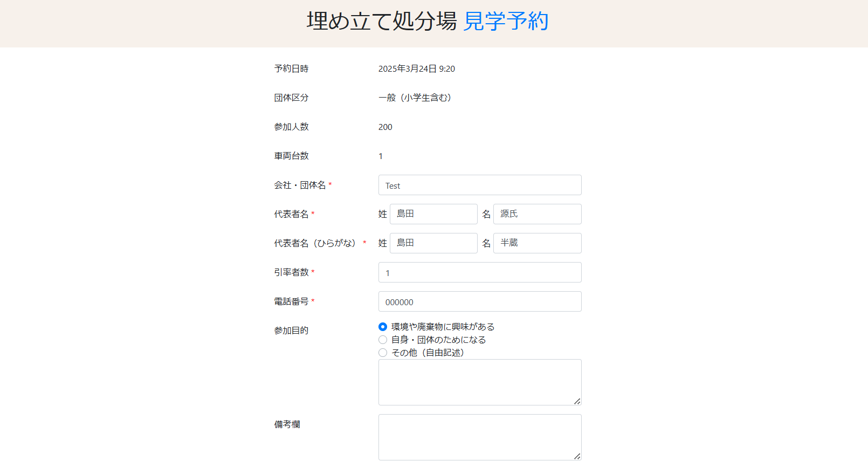Image resolution: width=868 pixels, height=468 pixels.
Task: Grab the 参加目的 textarea resize handle
Action: coord(577,401)
